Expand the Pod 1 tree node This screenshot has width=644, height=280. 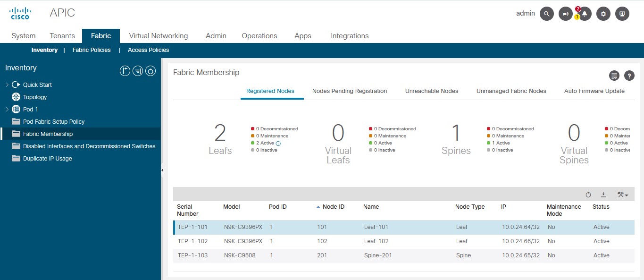(7, 109)
